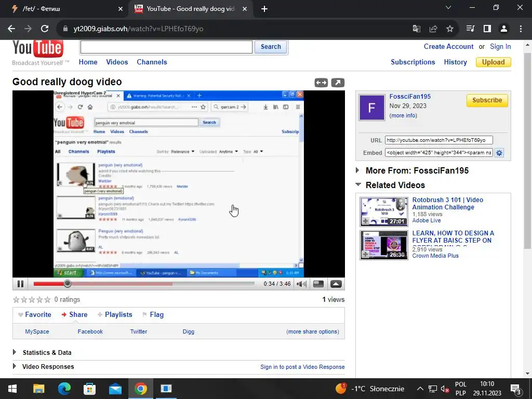Open the Chrome three-dot menu
Image resolution: width=532 pixels, height=399 pixels.
click(521, 29)
